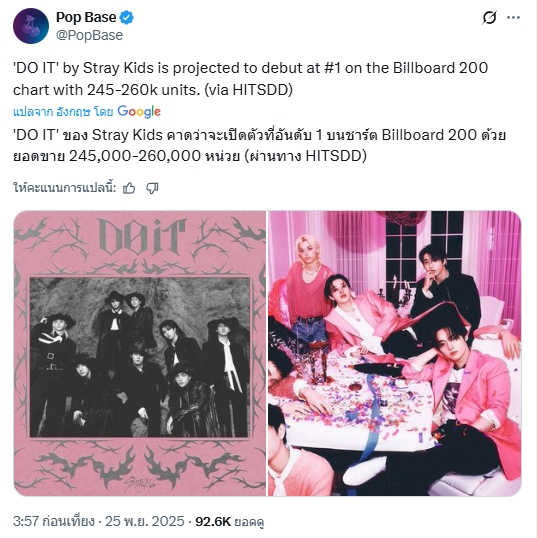537x538 pixels.
Task: Click the Google logo in translation credit
Action: [x=139, y=112]
